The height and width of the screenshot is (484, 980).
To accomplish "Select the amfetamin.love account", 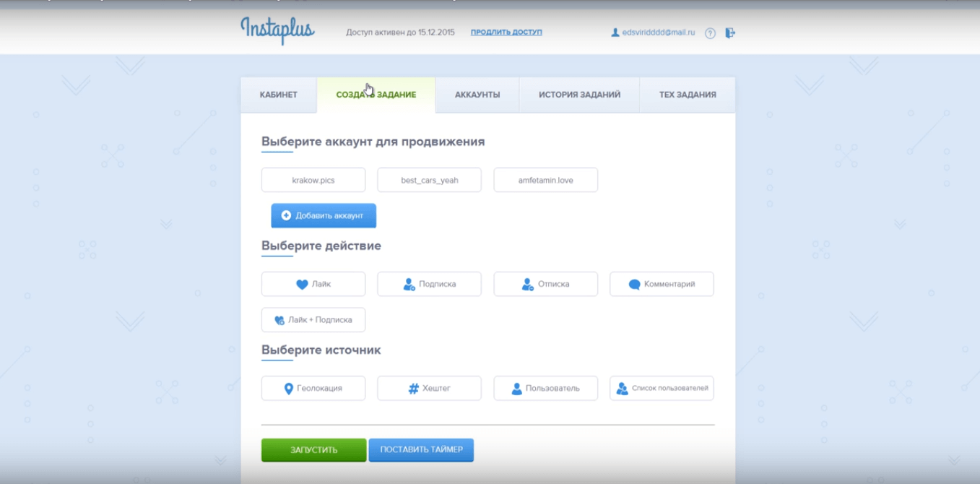I will coord(545,180).
